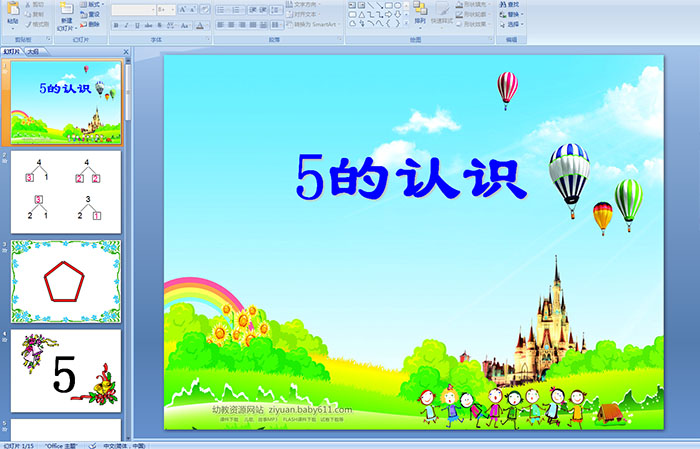The image size is (700, 449).
Task: Click the New Slide (新建幻灯片) icon
Action: [x=66, y=8]
